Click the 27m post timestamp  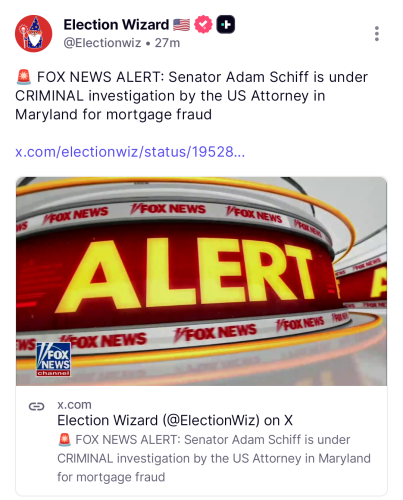167,43
